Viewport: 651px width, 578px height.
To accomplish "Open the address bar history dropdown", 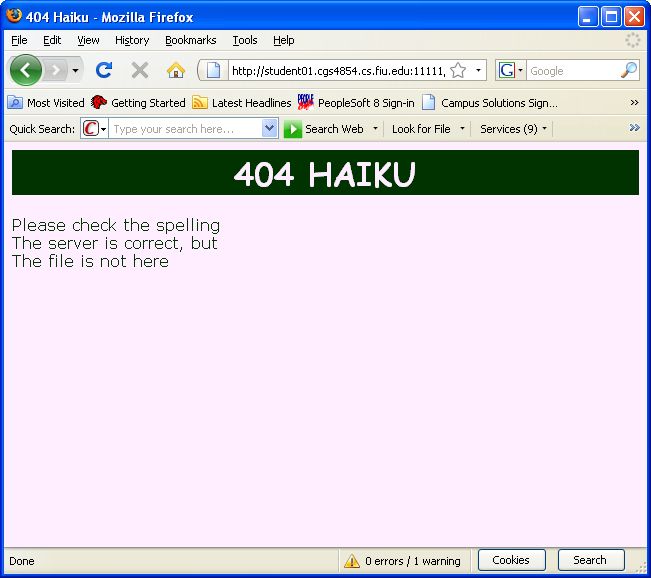I will 478,70.
